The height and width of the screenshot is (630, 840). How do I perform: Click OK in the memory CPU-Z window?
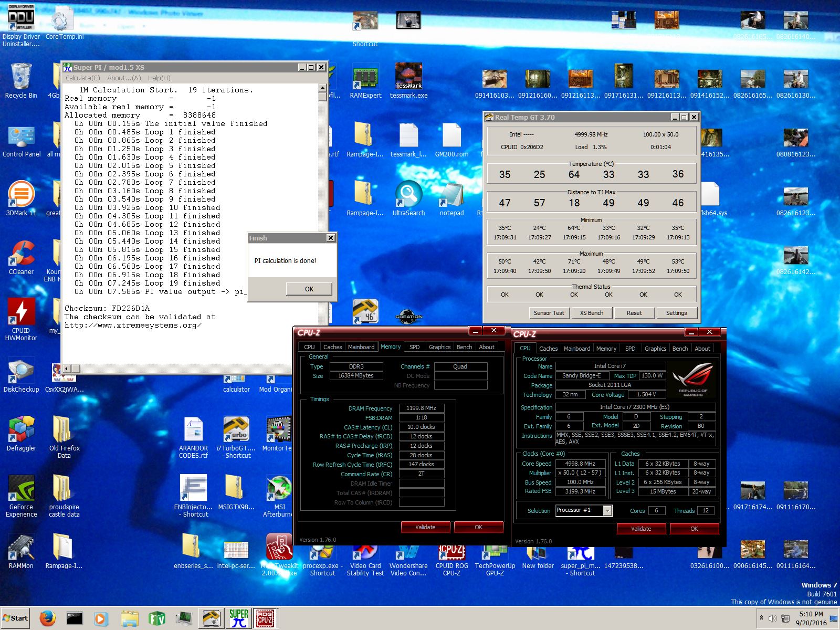coord(478,527)
